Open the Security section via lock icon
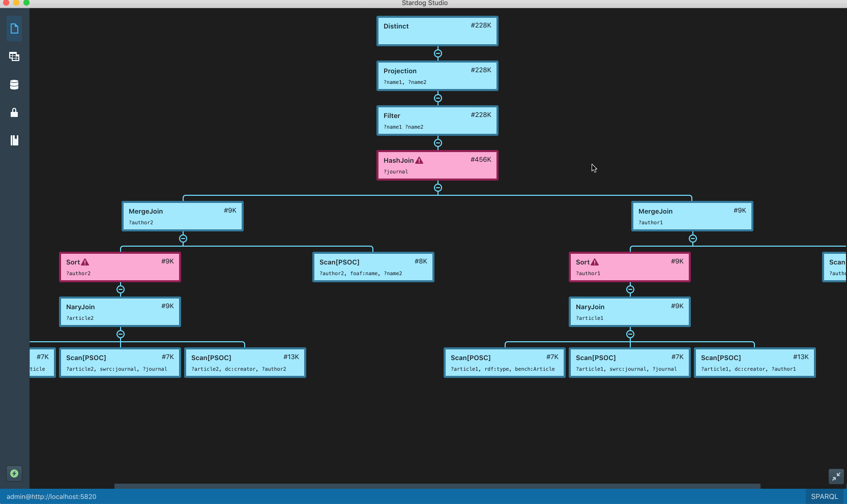 point(14,112)
